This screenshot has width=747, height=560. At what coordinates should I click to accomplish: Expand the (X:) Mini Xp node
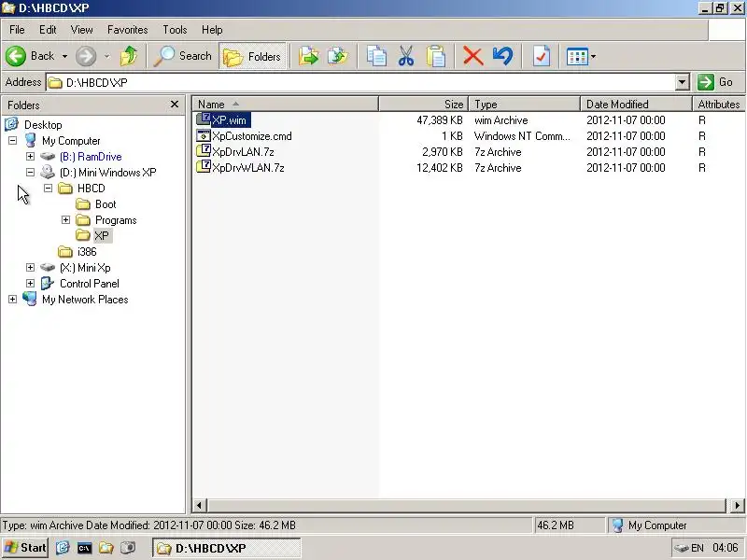pos(30,268)
